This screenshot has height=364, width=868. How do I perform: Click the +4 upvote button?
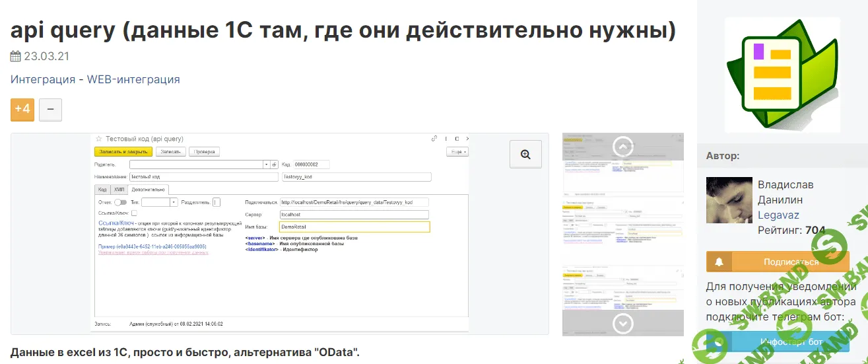pyautogui.click(x=22, y=109)
